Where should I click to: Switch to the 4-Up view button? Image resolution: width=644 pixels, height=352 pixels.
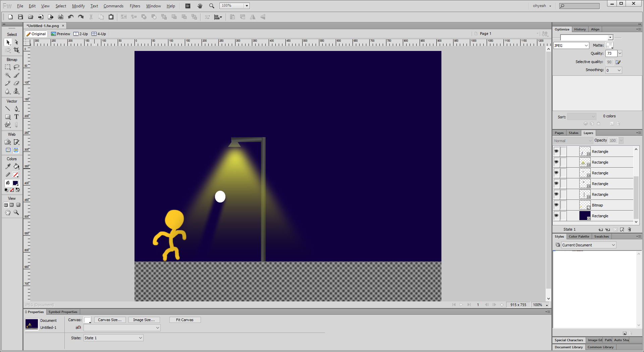99,34
